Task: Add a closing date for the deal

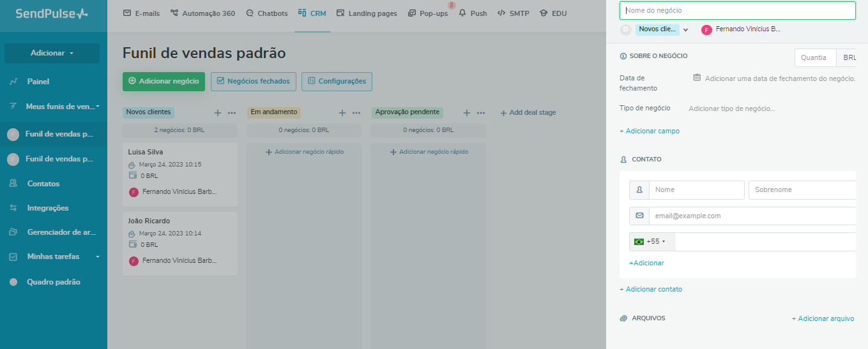Action: 780,78
